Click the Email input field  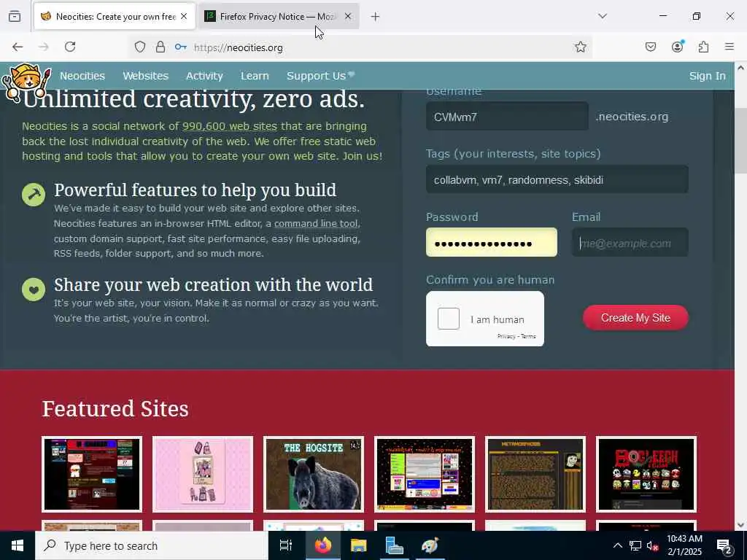coord(630,242)
